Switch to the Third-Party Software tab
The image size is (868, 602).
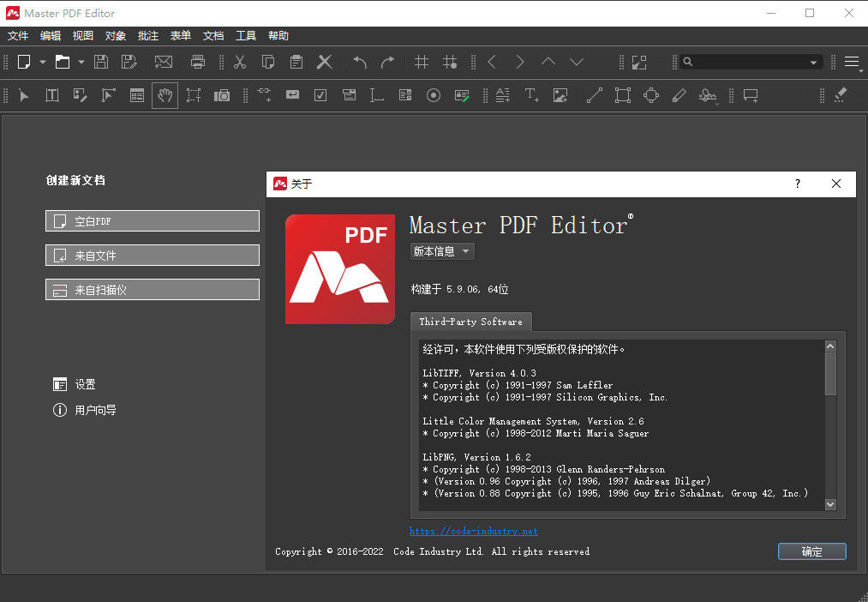pos(470,322)
